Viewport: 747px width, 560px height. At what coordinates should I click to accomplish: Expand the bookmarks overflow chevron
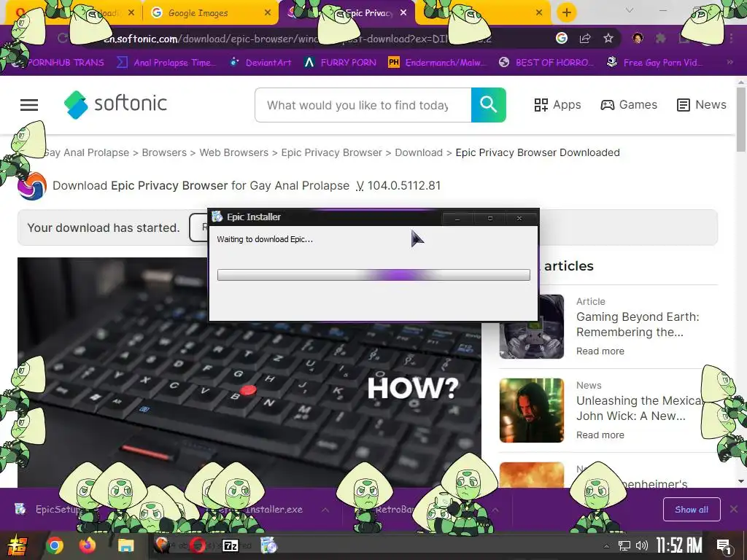[729, 63]
